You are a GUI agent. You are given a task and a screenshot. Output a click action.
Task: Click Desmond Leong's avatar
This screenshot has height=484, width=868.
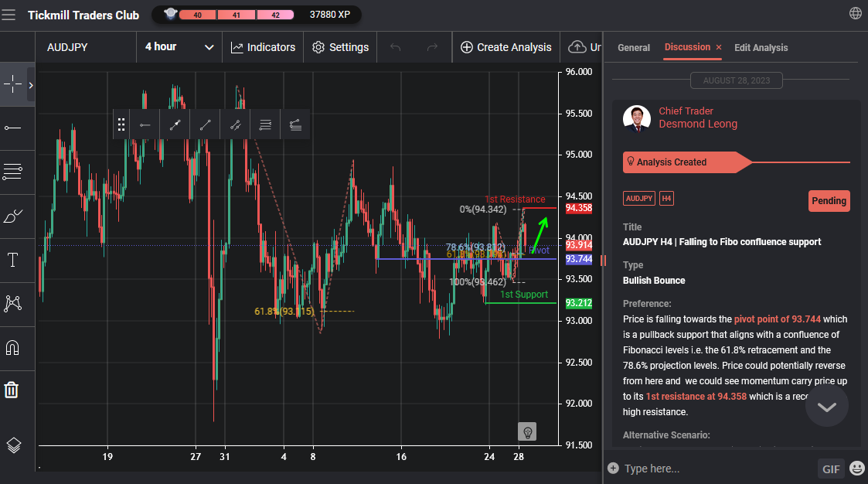click(x=637, y=118)
